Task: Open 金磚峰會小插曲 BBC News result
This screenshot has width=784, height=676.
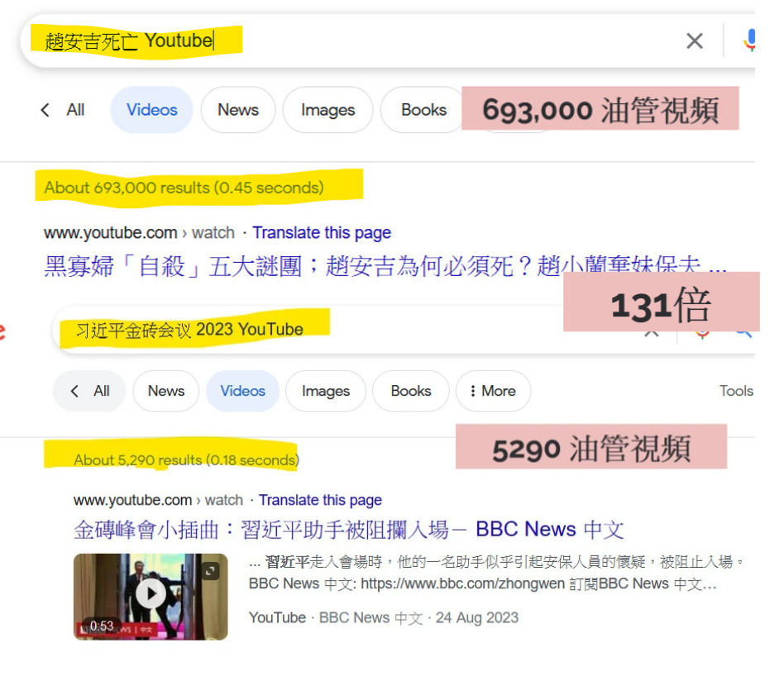Action: [x=348, y=529]
